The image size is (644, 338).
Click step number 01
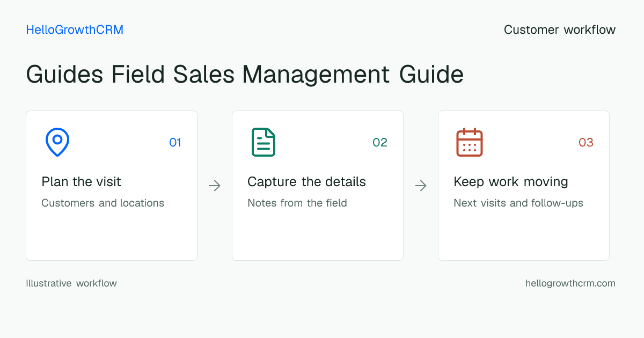pyautogui.click(x=175, y=142)
